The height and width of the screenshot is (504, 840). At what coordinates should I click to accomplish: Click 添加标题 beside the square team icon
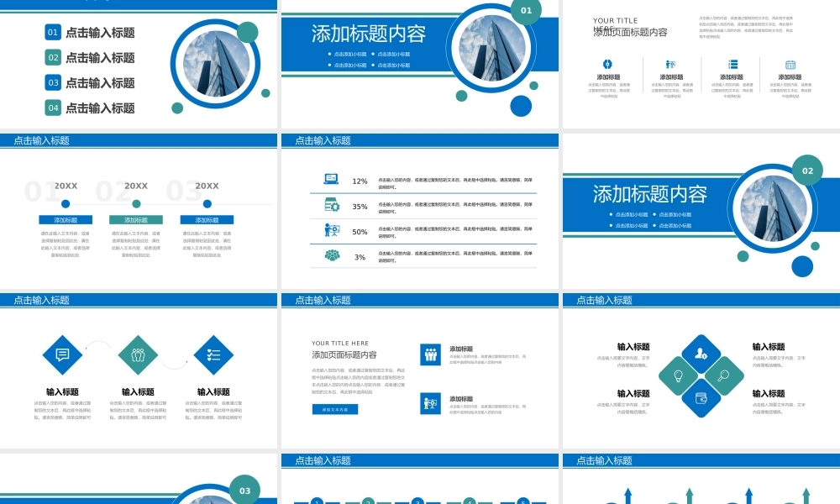(461, 349)
